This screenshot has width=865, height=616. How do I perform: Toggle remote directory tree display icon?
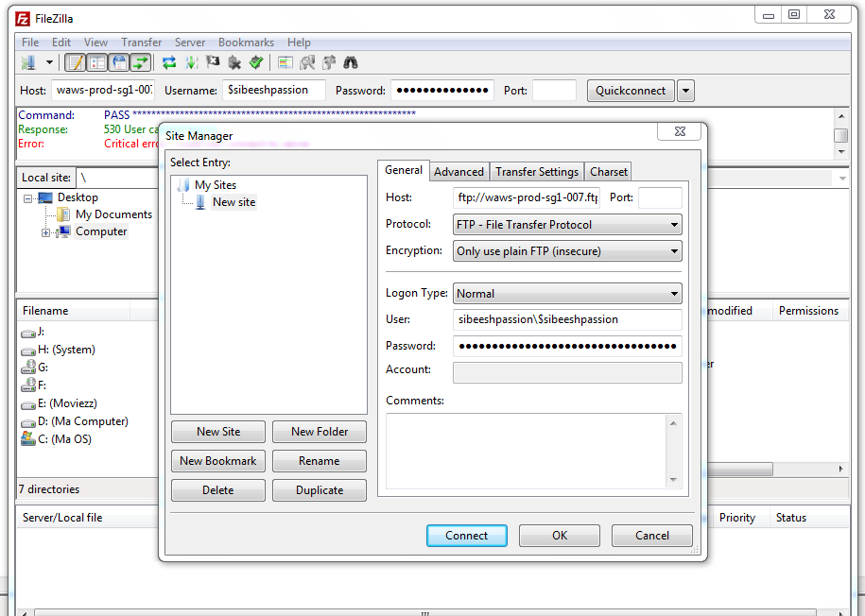tap(119, 63)
